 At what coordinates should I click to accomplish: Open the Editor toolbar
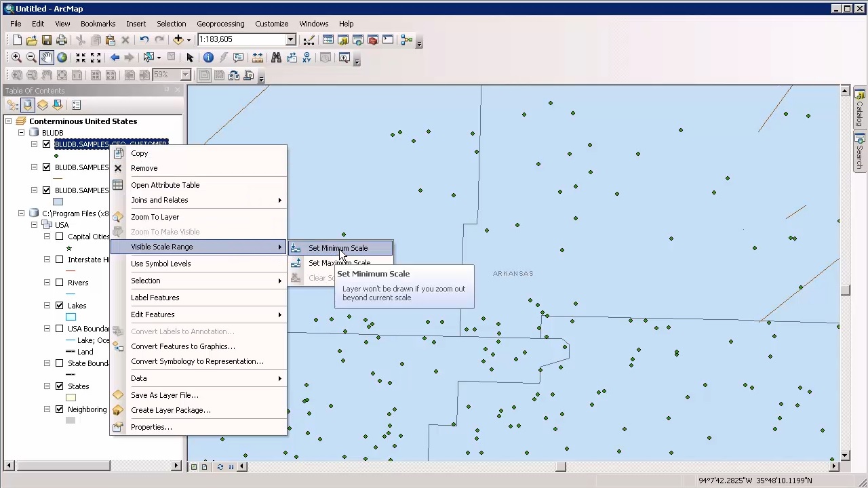tap(309, 40)
